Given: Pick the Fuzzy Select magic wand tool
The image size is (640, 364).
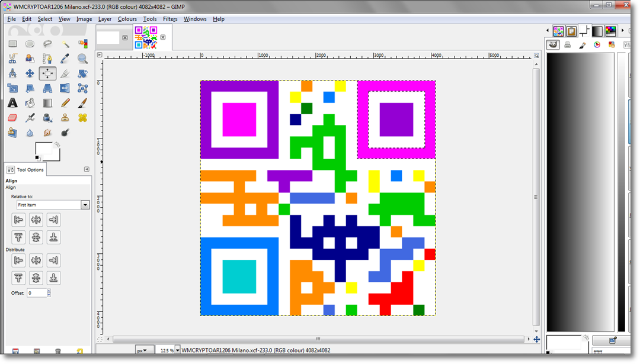Looking at the screenshot, I should coord(65,44).
